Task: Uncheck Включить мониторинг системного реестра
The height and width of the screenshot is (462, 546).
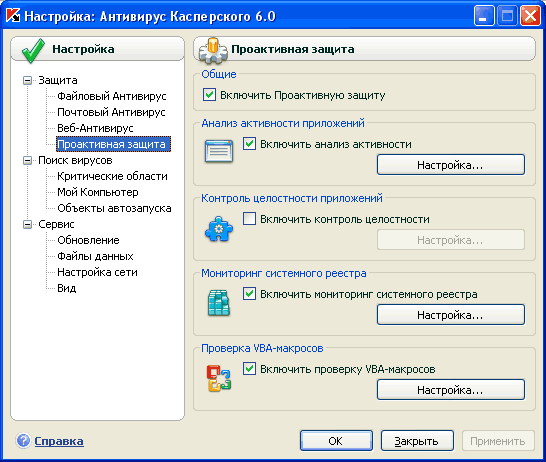Action: [249, 293]
